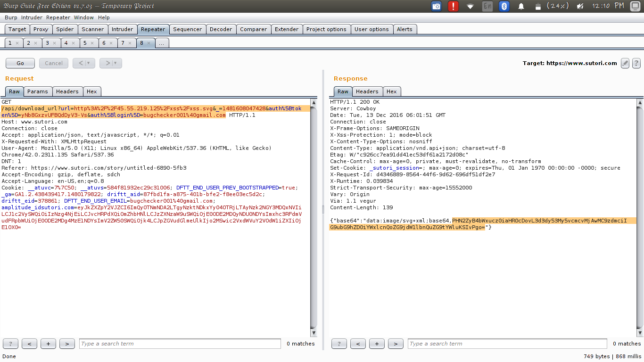Close Repeater tab 2
This screenshot has height=362, width=644.
[x=36, y=43]
